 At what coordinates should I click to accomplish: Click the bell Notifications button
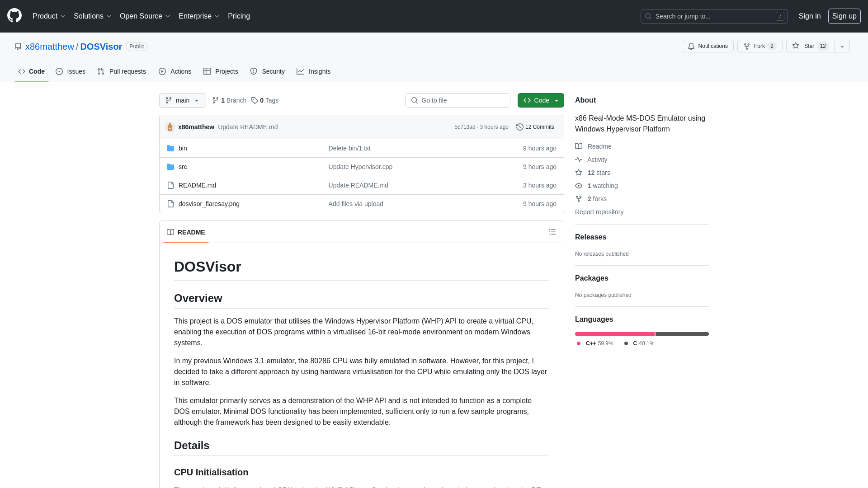[x=708, y=46]
